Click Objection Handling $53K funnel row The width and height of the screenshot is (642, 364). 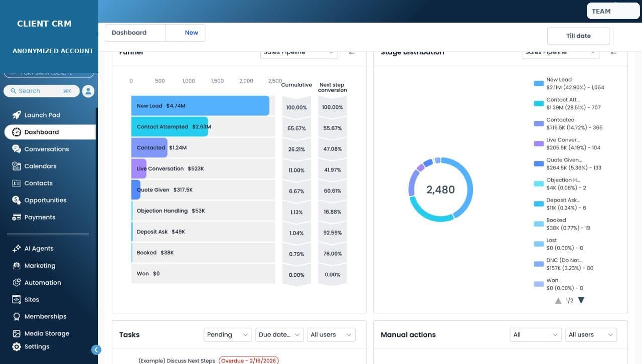tap(203, 211)
